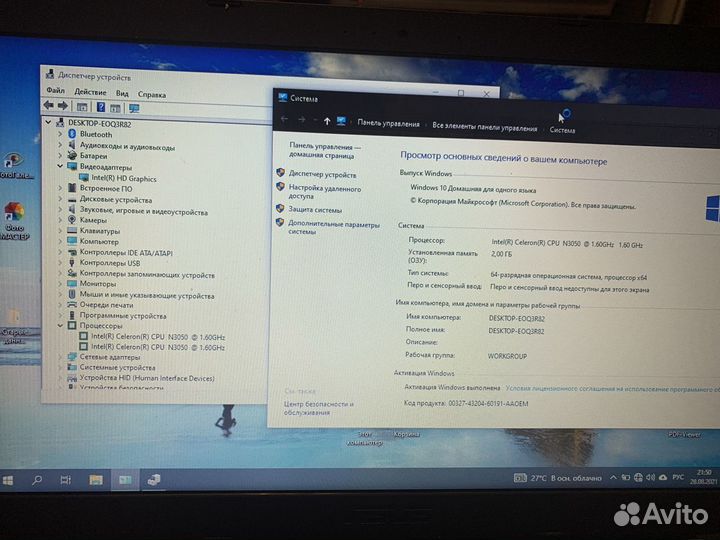Open Панель управления — домашняя страница link
This screenshot has width=720, height=540.
tap(325, 151)
